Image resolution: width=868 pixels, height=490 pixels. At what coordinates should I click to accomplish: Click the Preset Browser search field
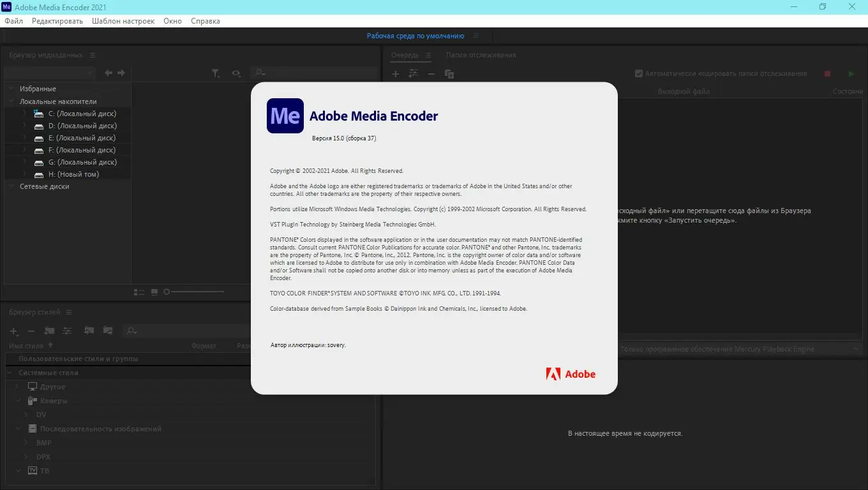pos(186,330)
